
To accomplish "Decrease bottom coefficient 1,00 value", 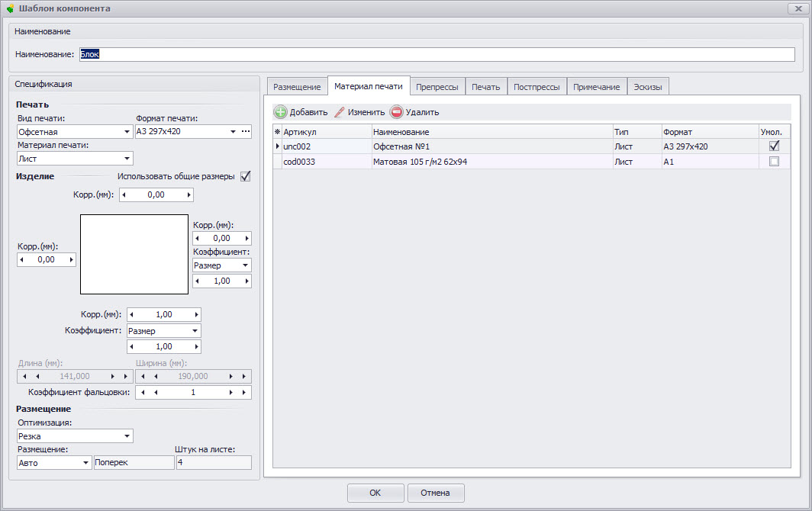I will click(131, 346).
